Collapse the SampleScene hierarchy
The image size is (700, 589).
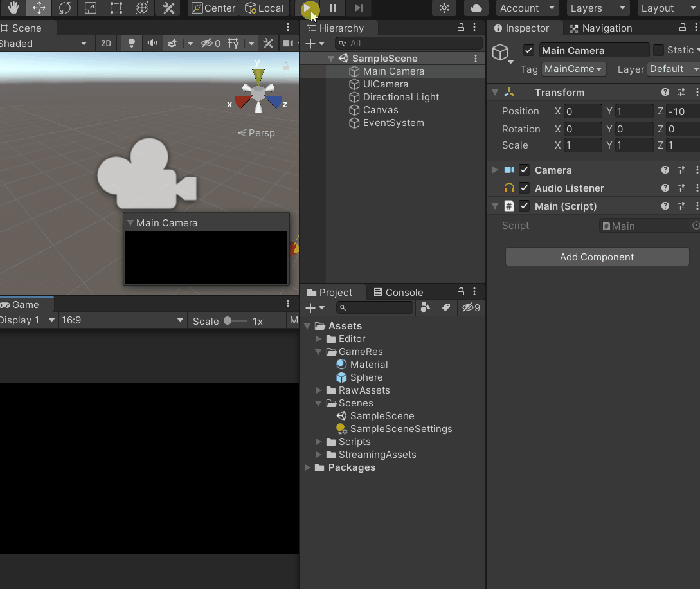click(x=330, y=58)
